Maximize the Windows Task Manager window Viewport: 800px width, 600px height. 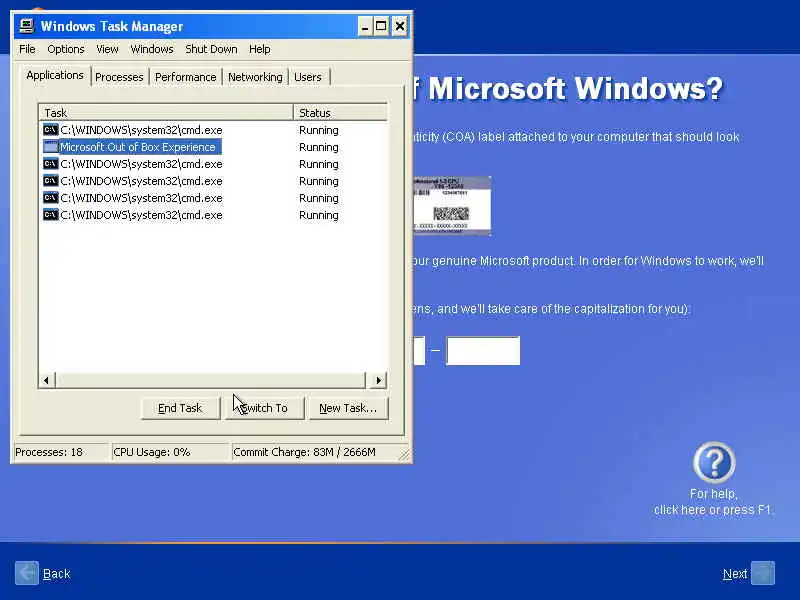click(x=381, y=26)
